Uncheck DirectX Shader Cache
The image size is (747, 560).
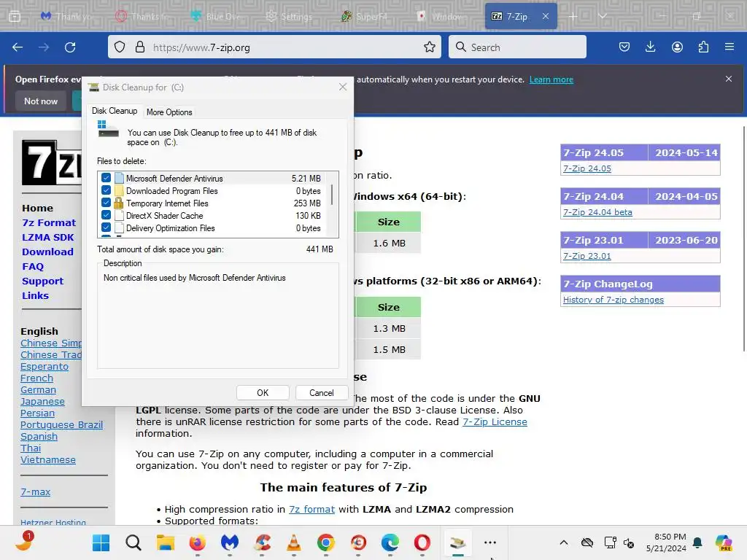[x=106, y=215]
